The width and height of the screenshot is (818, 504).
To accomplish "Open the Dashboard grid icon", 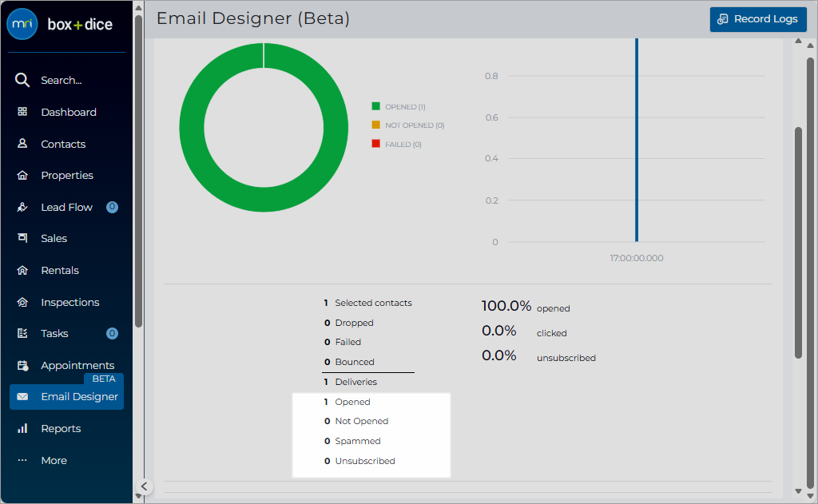I will (22, 112).
